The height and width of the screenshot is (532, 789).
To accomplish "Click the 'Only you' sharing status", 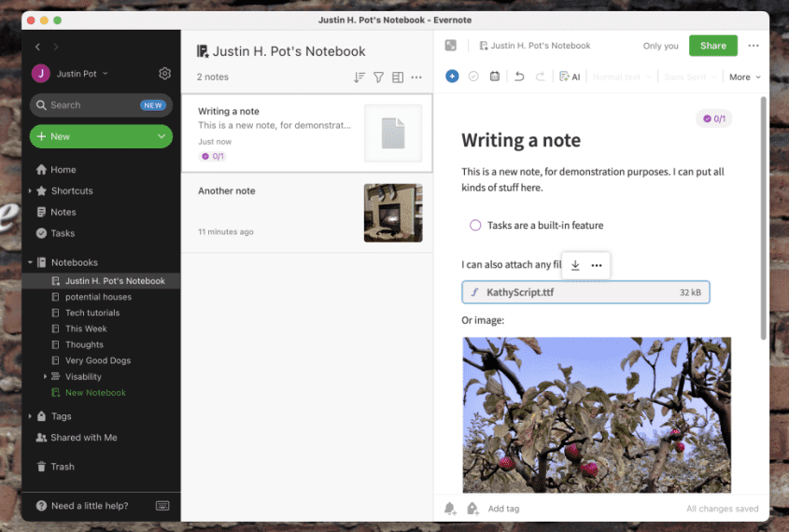I will pyautogui.click(x=660, y=46).
